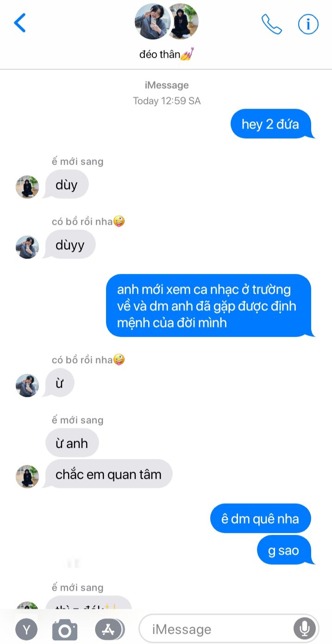Tap avatar next to "dùyy" message

point(27,247)
